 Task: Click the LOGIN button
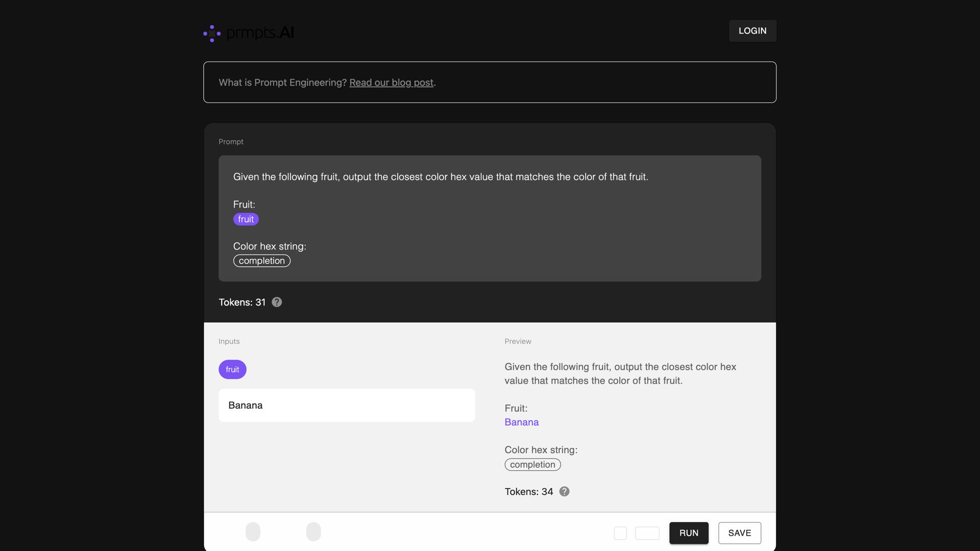pos(752,31)
